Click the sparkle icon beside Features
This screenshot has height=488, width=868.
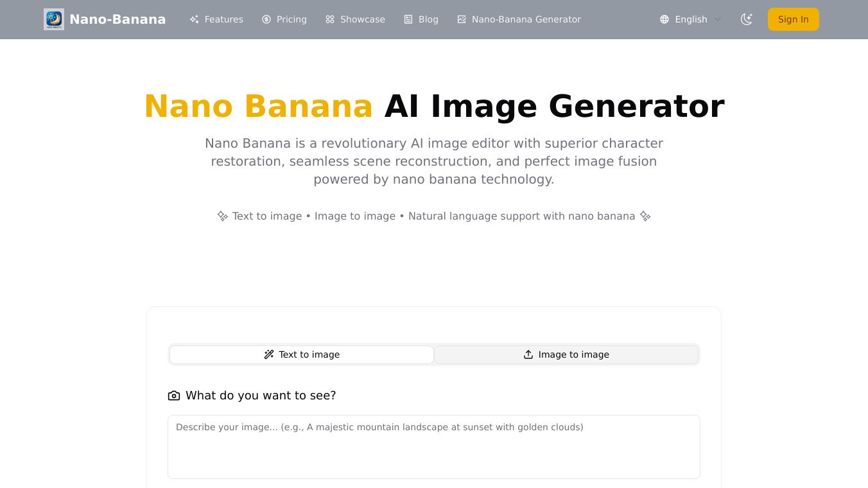pos(194,19)
